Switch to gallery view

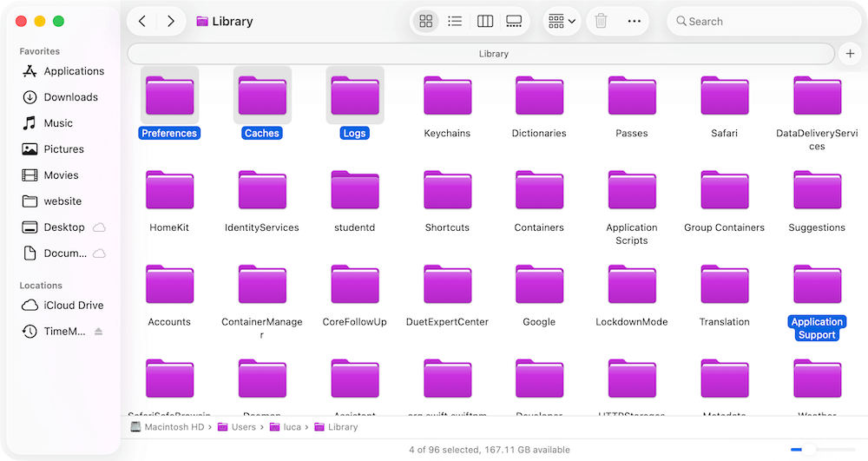point(514,22)
